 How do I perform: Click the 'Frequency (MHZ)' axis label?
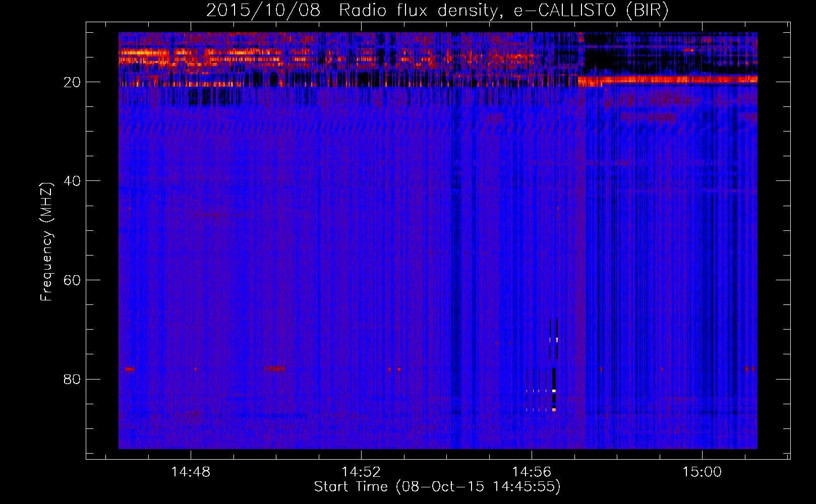click(x=46, y=242)
